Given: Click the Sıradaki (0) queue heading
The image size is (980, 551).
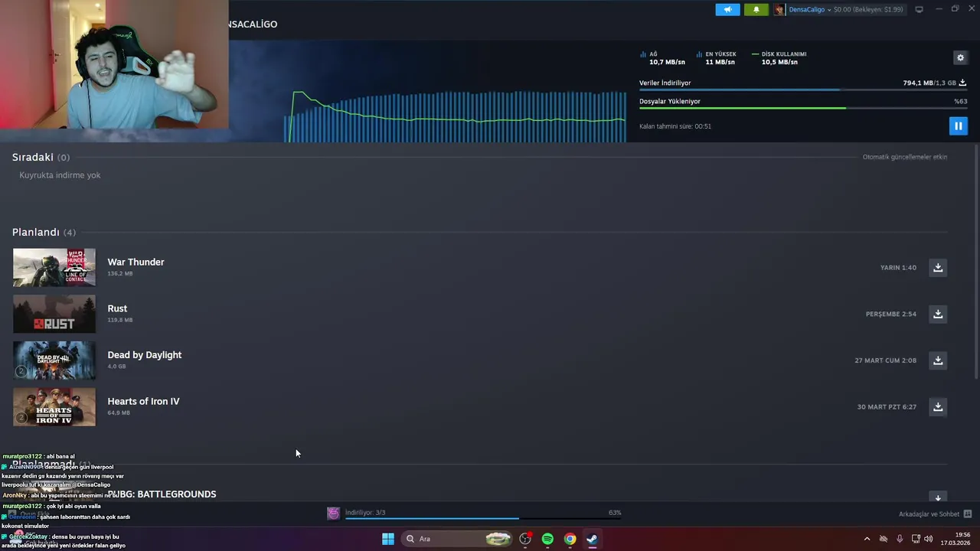Looking at the screenshot, I should click(x=41, y=157).
